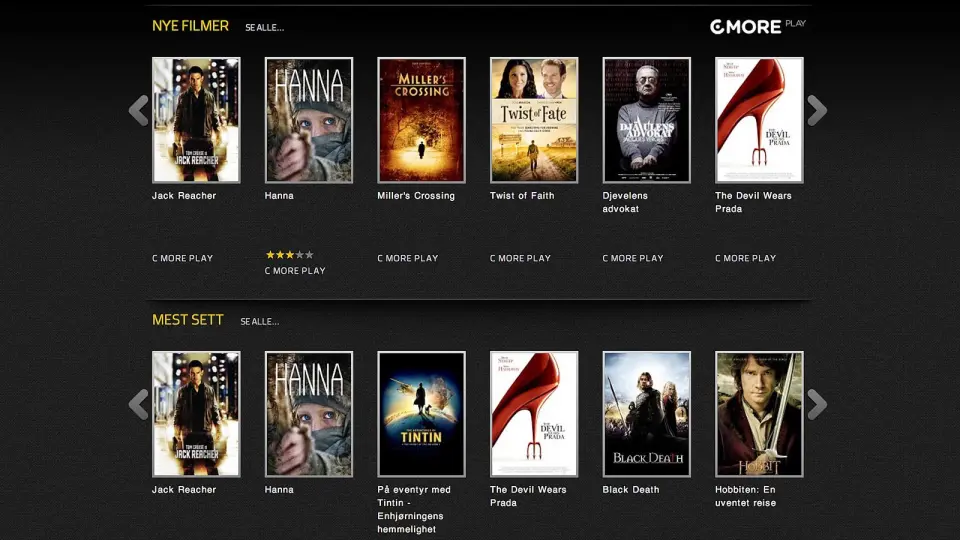Click 'Jack Reacher' title in Mest Sett

184,490
